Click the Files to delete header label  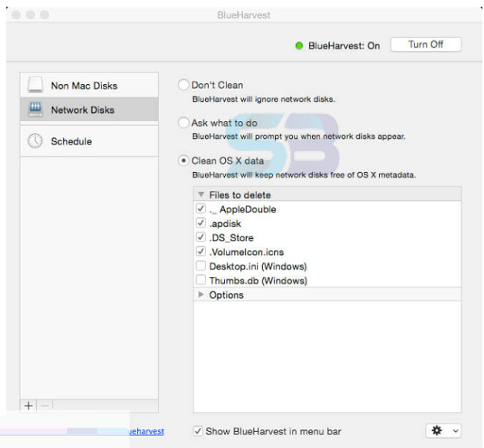[x=240, y=195]
